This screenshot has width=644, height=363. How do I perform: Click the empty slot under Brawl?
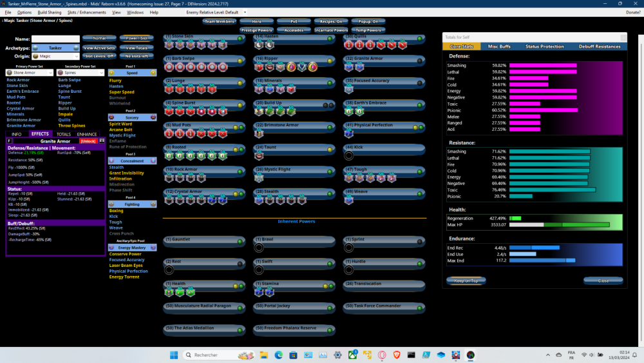(x=259, y=247)
